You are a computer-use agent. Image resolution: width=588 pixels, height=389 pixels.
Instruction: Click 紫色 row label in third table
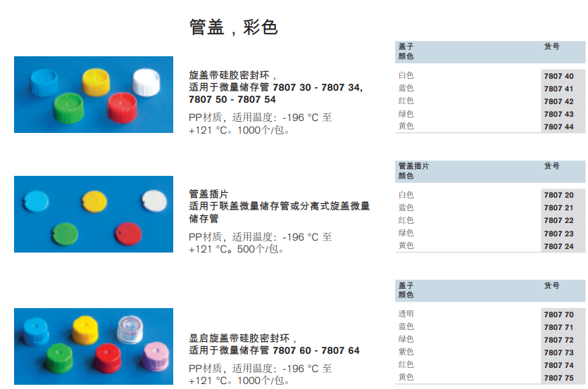tap(406, 352)
